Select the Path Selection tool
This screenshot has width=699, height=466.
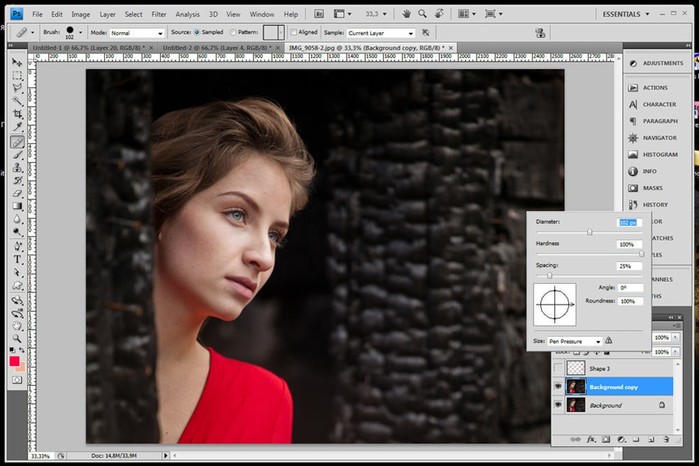pos(17,272)
